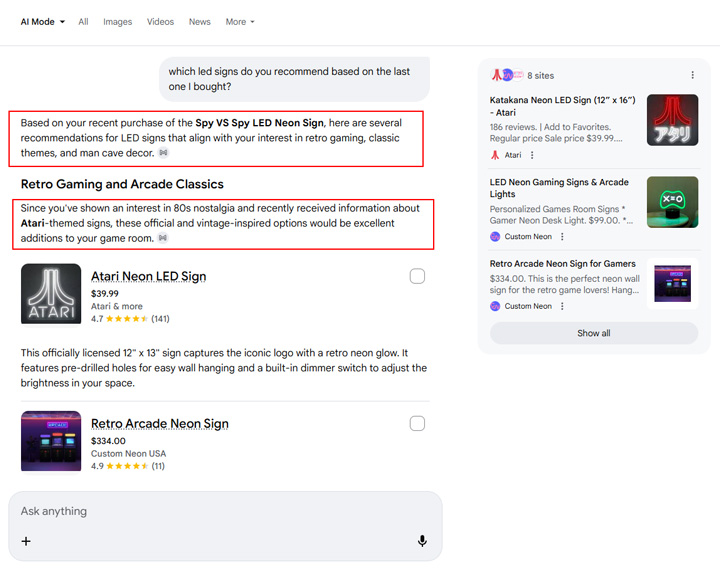Image resolution: width=720 pixels, height=571 pixels.
Task: Open three-dot options beside Atari source
Action: pyautogui.click(x=532, y=156)
